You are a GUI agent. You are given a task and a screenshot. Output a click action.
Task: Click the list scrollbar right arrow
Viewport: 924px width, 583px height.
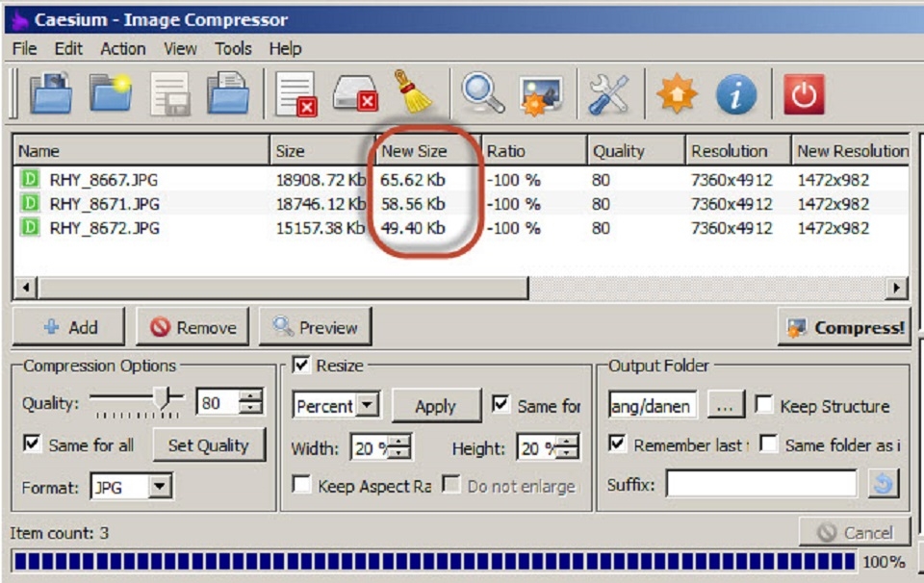pos(896,288)
